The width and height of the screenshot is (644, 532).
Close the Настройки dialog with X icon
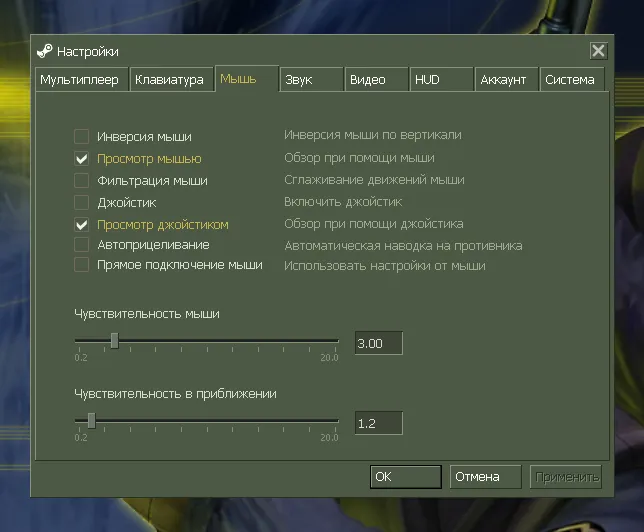(x=598, y=51)
